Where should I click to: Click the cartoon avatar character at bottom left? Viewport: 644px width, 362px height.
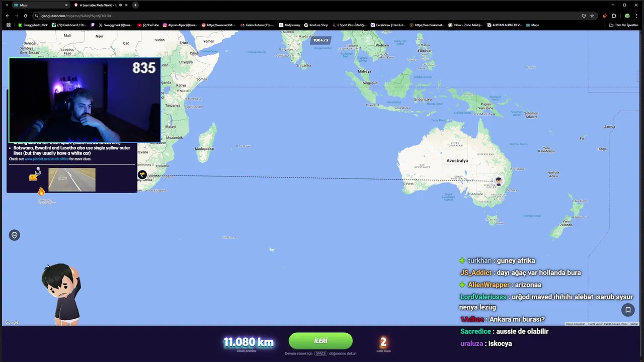click(62, 295)
